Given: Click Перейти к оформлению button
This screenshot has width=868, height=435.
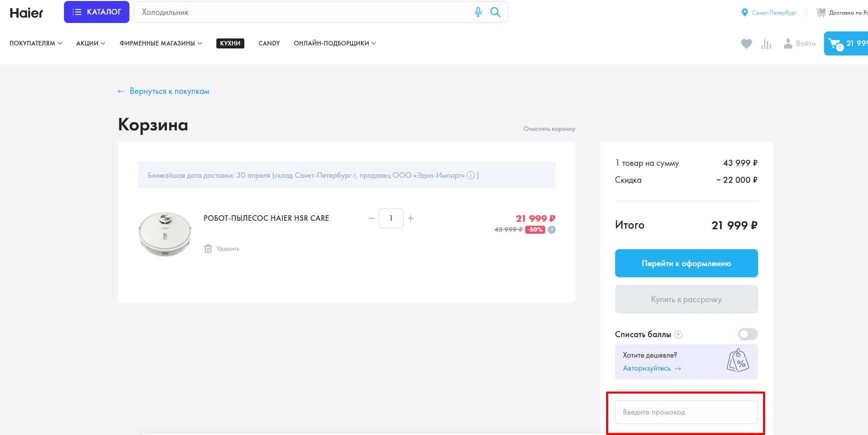Looking at the screenshot, I should click(x=686, y=263).
